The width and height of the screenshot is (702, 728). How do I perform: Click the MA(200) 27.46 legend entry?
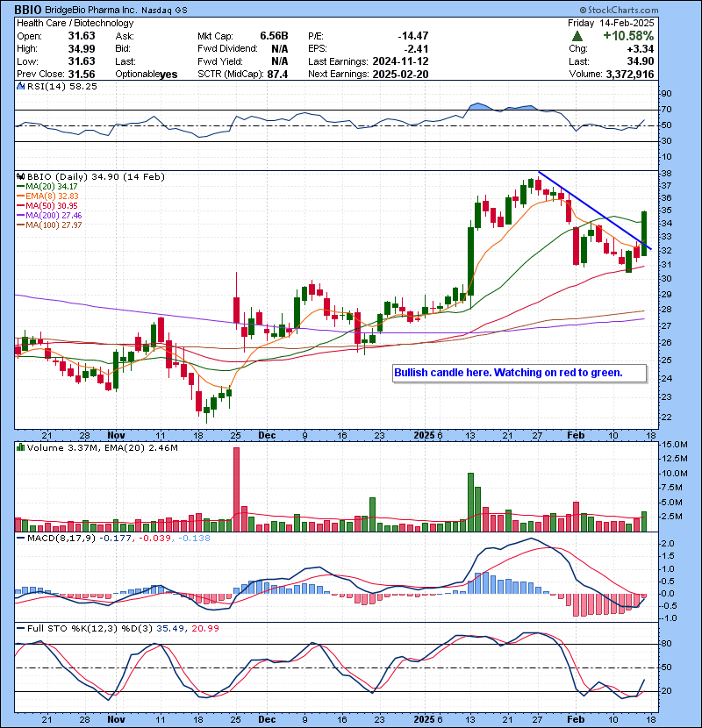click(49, 216)
